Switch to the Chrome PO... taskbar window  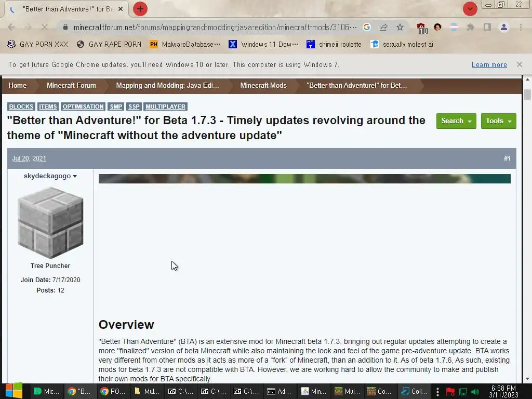pos(112,391)
